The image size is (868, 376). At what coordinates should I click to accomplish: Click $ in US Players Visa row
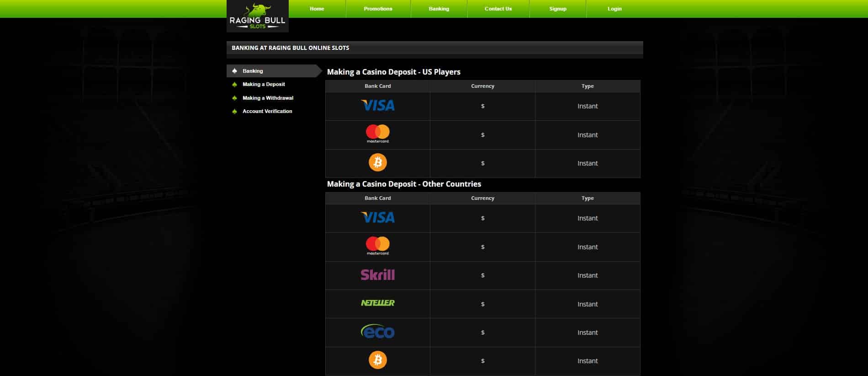[483, 106]
